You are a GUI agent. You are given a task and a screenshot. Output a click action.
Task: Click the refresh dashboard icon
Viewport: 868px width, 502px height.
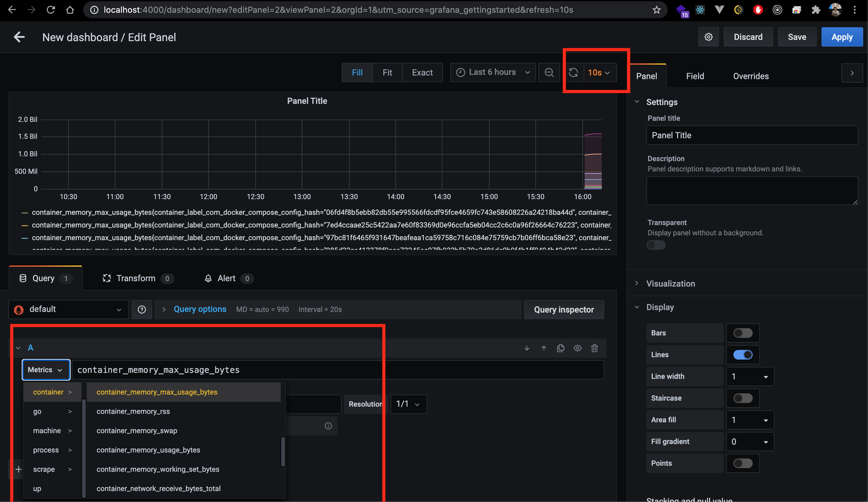click(x=573, y=73)
